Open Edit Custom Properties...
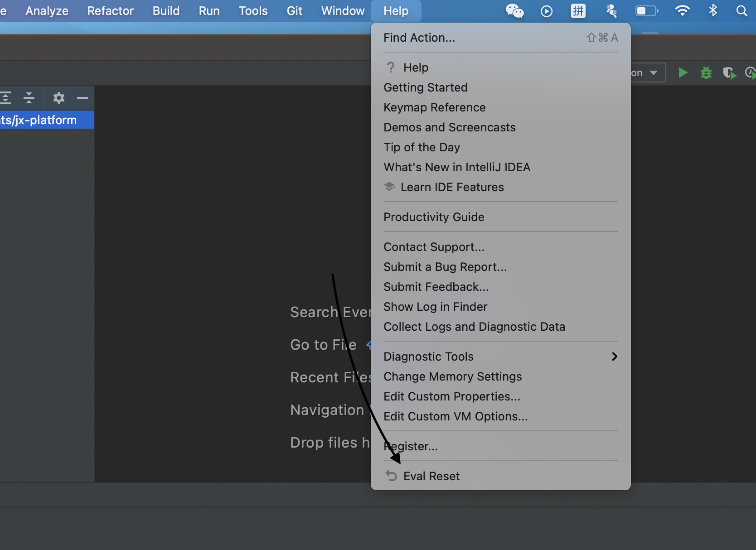 501,396
